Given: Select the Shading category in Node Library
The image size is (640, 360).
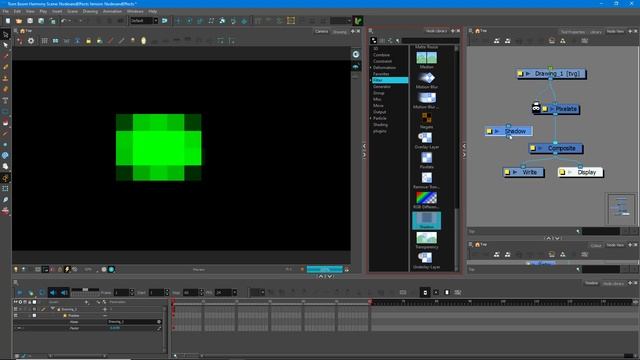Looking at the screenshot, I should 380,124.
